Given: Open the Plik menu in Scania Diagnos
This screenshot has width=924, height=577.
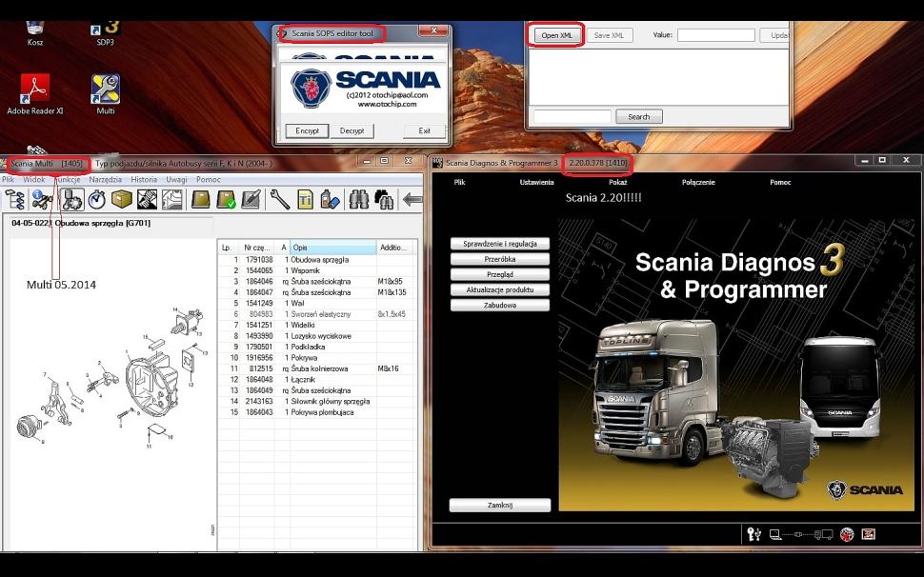Looking at the screenshot, I should [460, 183].
